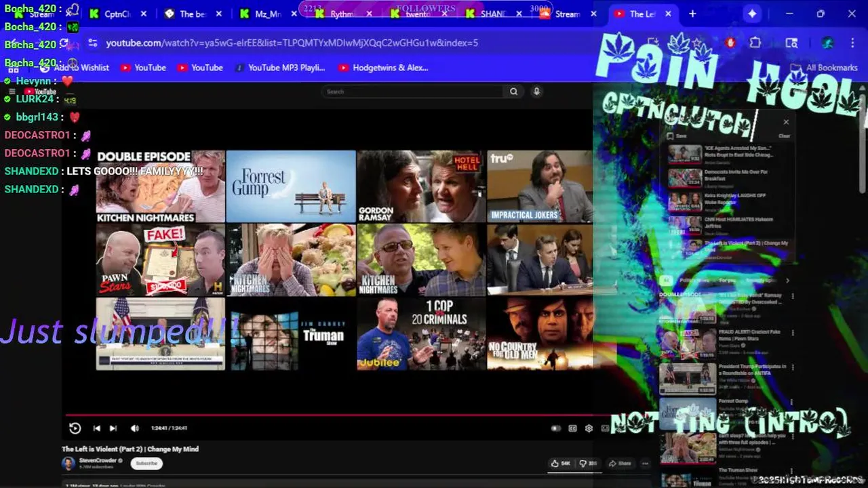Screen dimensions: 868x488
Task: Expand filter chips with the right chevron
Action: (x=787, y=280)
